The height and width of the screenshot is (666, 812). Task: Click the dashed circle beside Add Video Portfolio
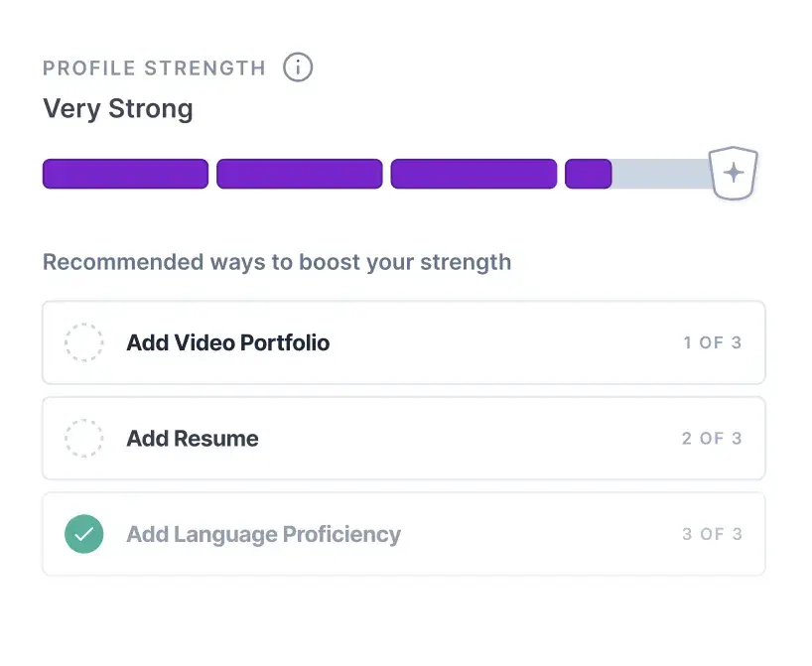click(84, 342)
